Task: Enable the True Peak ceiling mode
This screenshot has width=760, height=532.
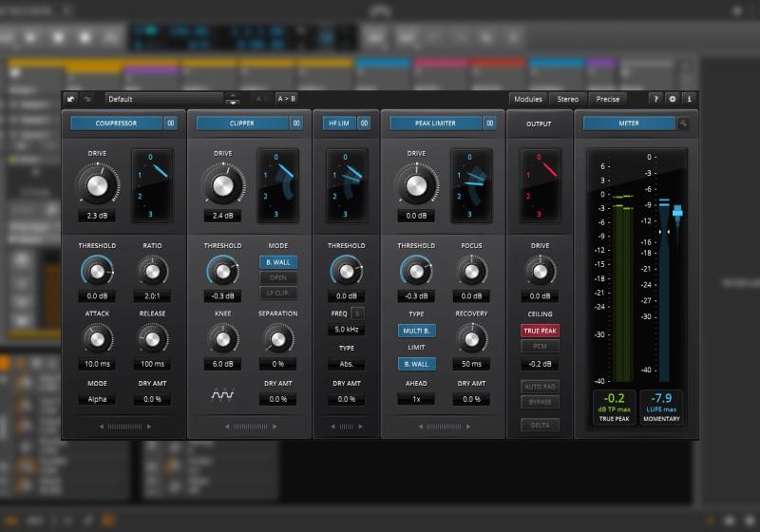Action: click(539, 331)
